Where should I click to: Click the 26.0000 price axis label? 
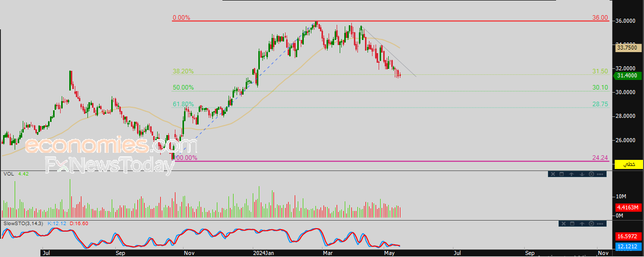625,140
